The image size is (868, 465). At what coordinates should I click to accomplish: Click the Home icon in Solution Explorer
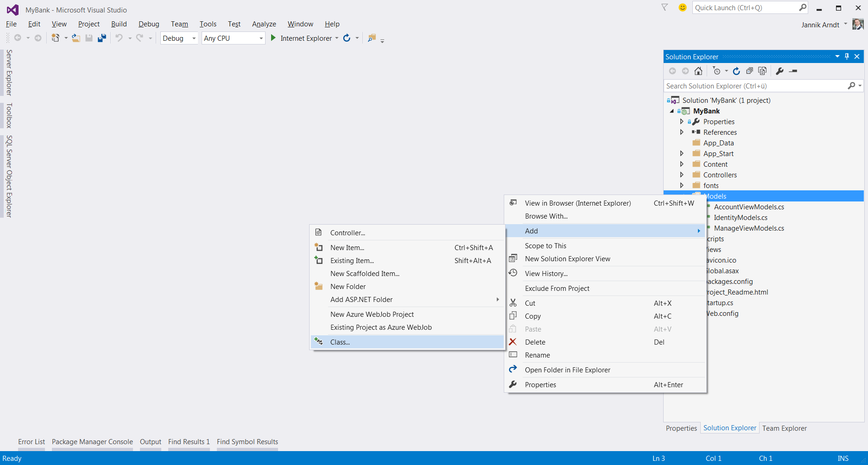pos(698,71)
